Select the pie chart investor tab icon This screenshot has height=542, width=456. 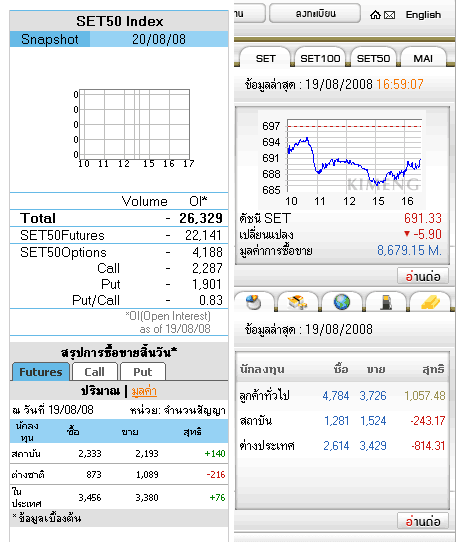pos(254,302)
